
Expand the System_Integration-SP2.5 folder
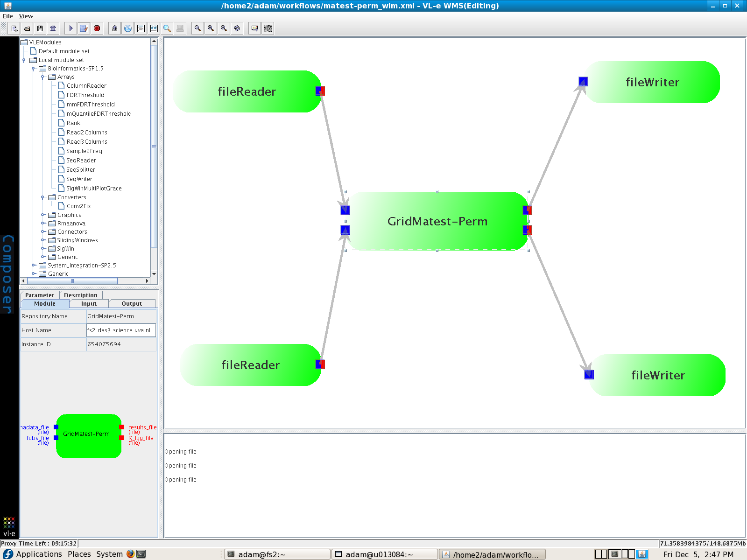(x=33, y=266)
